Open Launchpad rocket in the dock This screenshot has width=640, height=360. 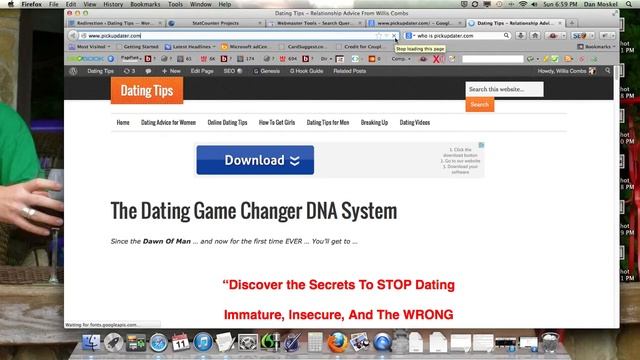pos(113,342)
